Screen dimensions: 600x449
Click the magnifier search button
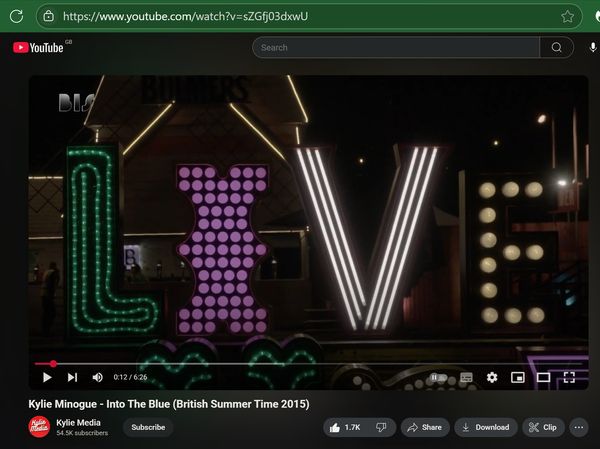[x=557, y=47]
